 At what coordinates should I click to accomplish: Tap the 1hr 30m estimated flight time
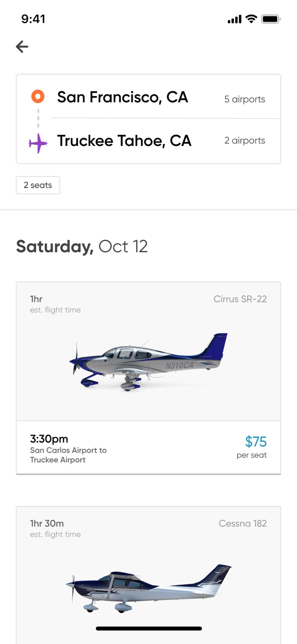point(47,524)
